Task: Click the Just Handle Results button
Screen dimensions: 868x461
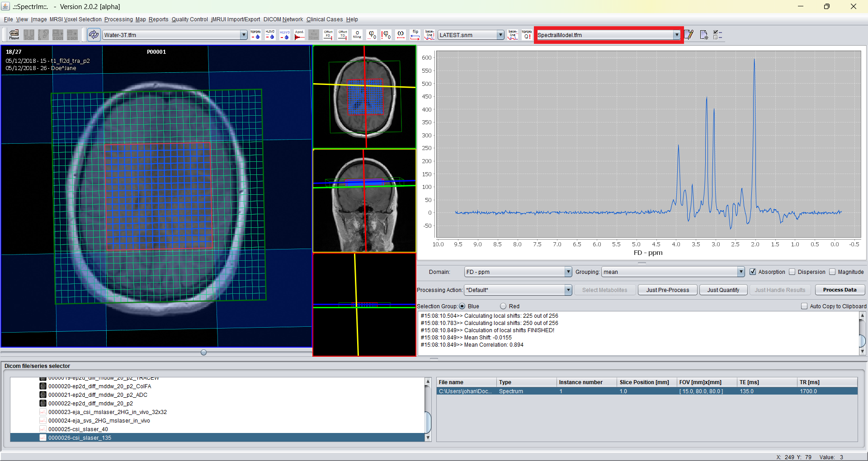Action: [780, 290]
